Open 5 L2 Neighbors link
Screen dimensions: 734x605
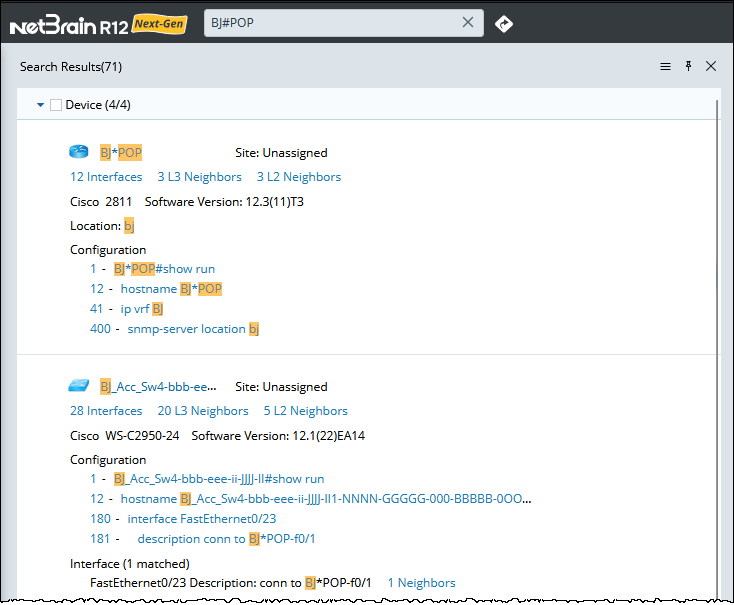point(305,411)
